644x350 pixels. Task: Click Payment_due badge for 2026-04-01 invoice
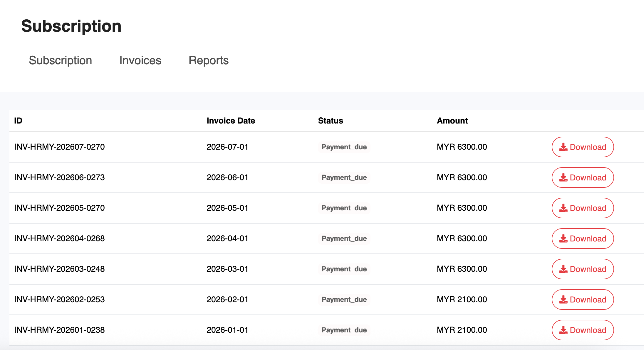[x=344, y=239]
